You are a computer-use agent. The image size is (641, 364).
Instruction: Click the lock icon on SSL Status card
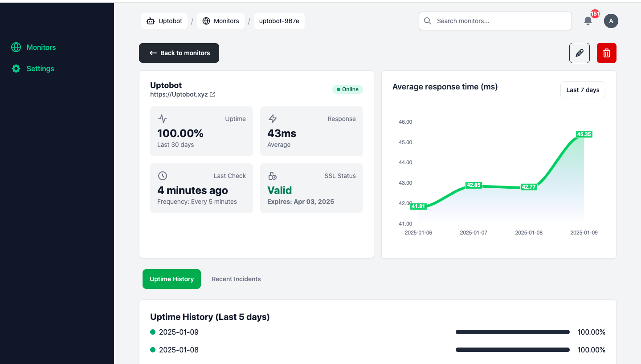(x=273, y=176)
